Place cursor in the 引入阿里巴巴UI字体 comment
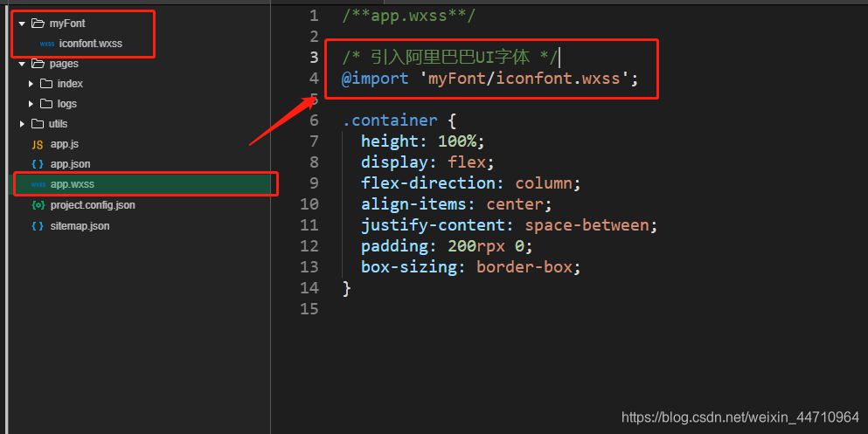868x434 pixels. point(450,57)
